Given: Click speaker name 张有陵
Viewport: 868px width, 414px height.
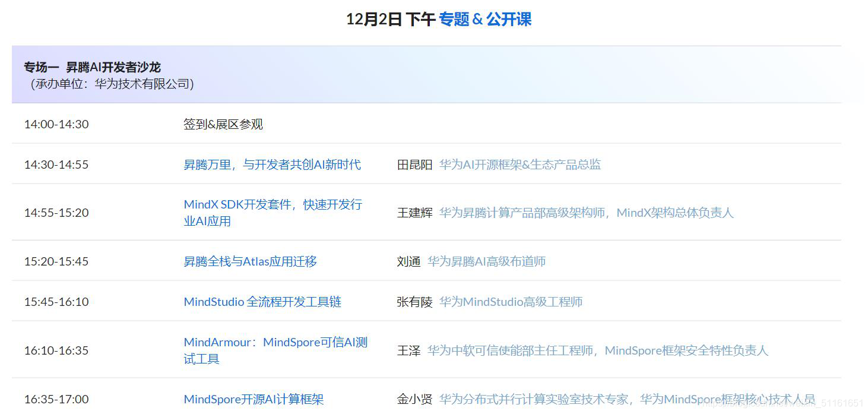Looking at the screenshot, I should pos(415,302).
